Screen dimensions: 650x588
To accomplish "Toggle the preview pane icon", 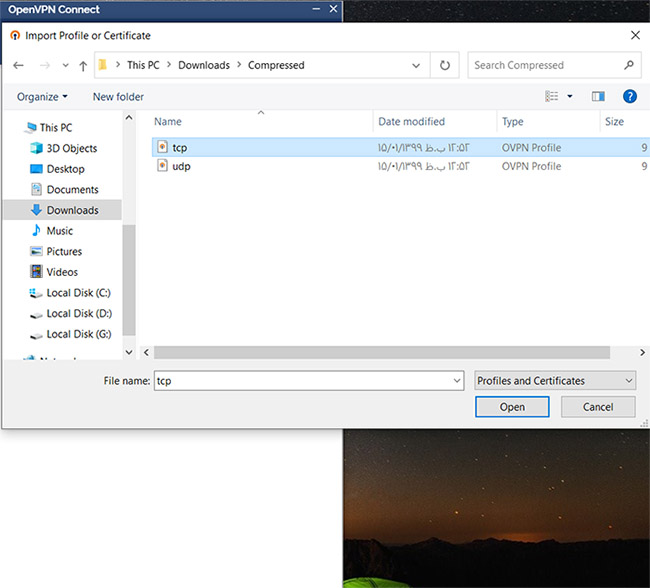I will [x=598, y=97].
